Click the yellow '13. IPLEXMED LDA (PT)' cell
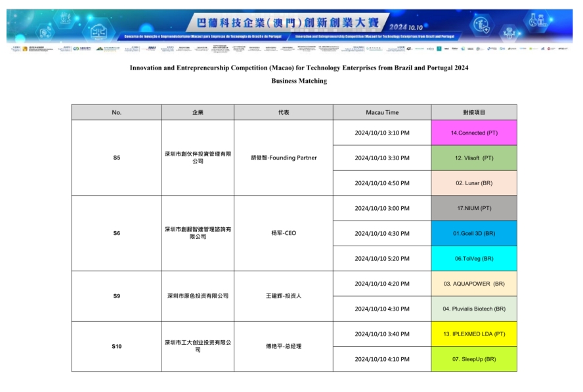The image size is (583, 392). click(474, 334)
